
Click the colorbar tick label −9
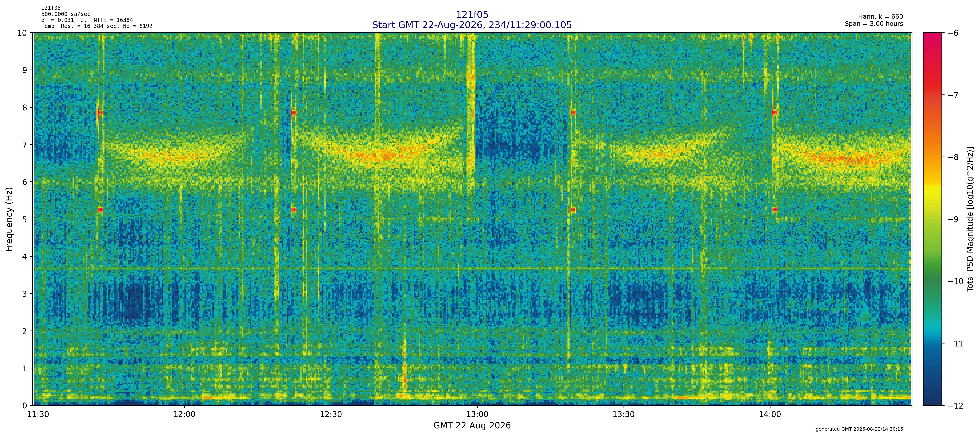pyautogui.click(x=953, y=219)
